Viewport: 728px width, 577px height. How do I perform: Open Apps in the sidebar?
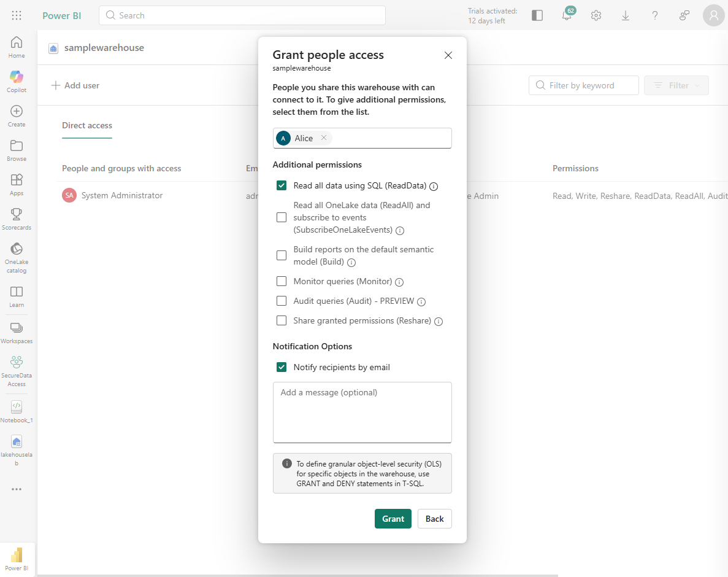16,185
